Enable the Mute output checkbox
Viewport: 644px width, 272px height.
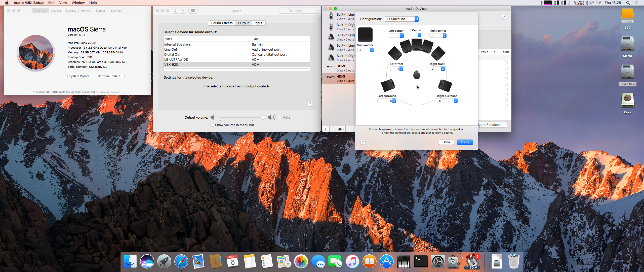280,117
